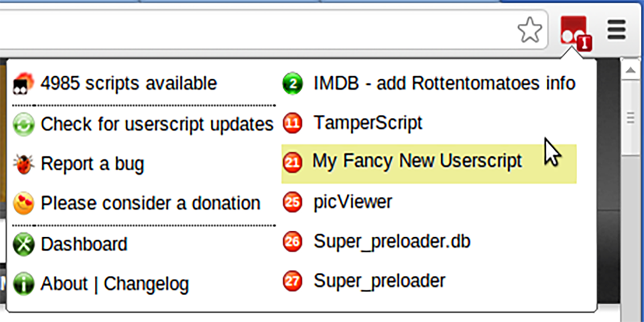This screenshot has width=644, height=322.
Task: Select Please consider a donation
Action: click(x=151, y=204)
